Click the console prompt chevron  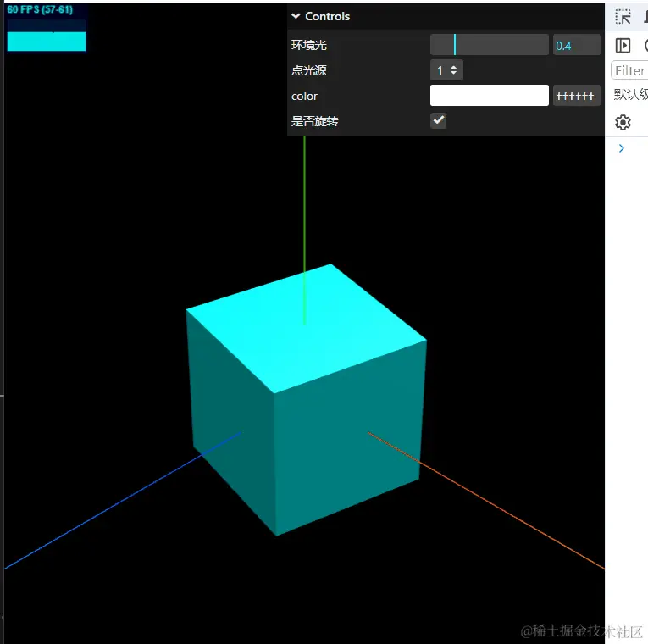[622, 148]
